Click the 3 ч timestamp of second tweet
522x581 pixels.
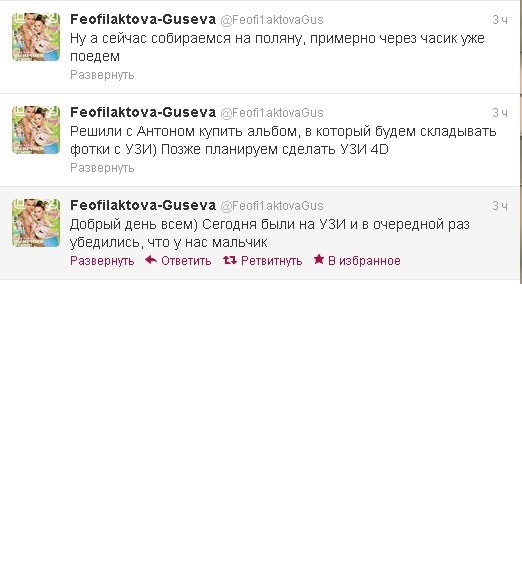[500, 113]
